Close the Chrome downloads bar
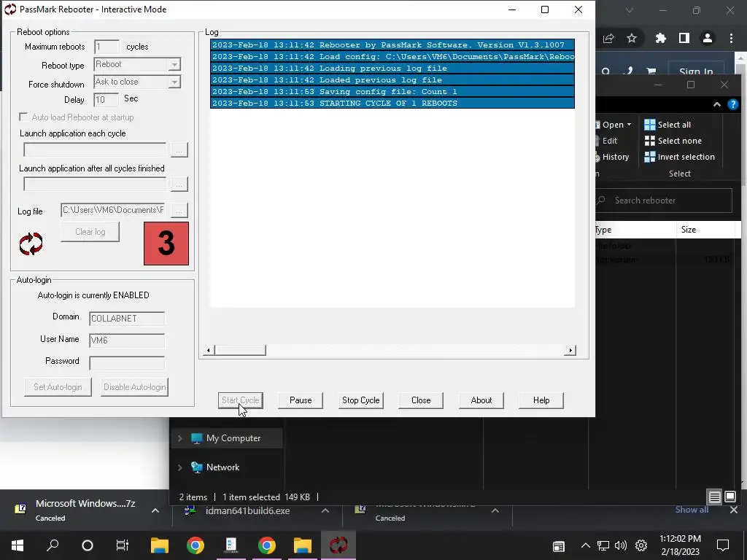Screen dimensions: 747x560 [734, 510]
